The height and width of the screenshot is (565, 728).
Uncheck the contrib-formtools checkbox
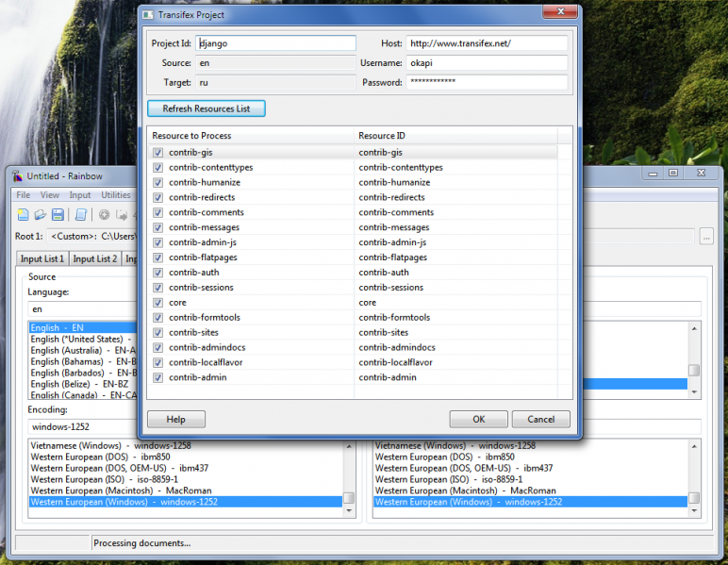(157, 318)
